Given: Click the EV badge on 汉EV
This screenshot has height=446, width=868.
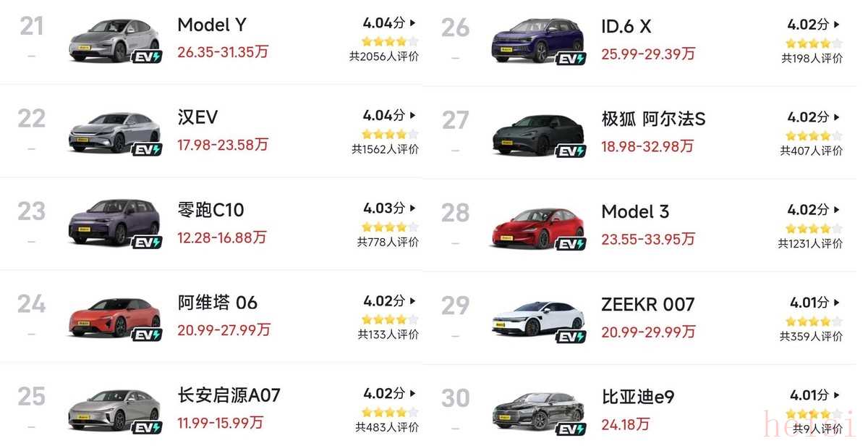Looking at the screenshot, I should [147, 150].
